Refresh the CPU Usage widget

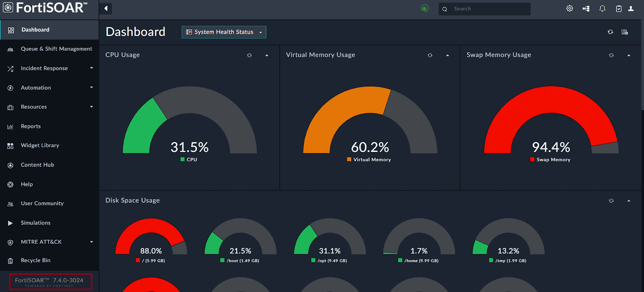click(250, 55)
